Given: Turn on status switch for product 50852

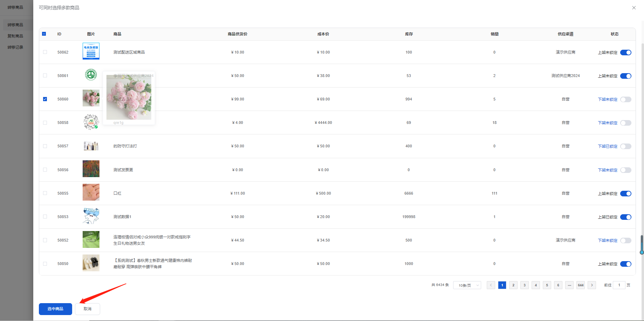Looking at the screenshot, I should point(626,240).
